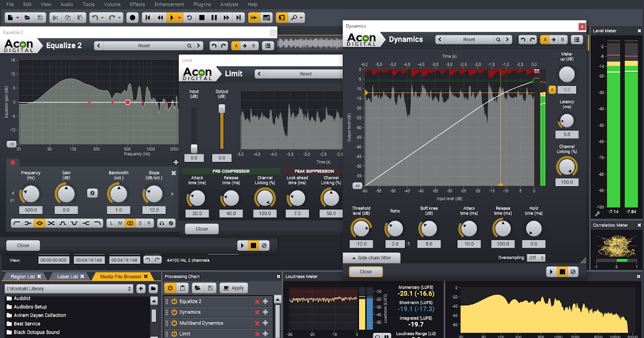This screenshot has width=644, height=338.
Task: Open the redo history dropdown arrow
Action: (x=120, y=18)
